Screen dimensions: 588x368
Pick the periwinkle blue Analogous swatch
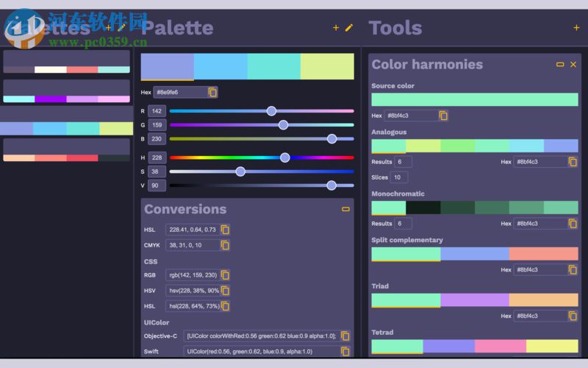(561, 146)
